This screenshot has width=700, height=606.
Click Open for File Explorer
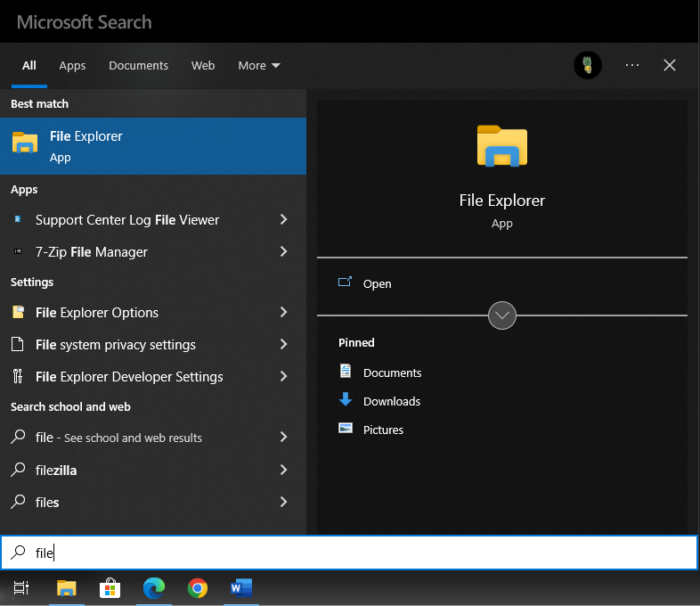378,283
